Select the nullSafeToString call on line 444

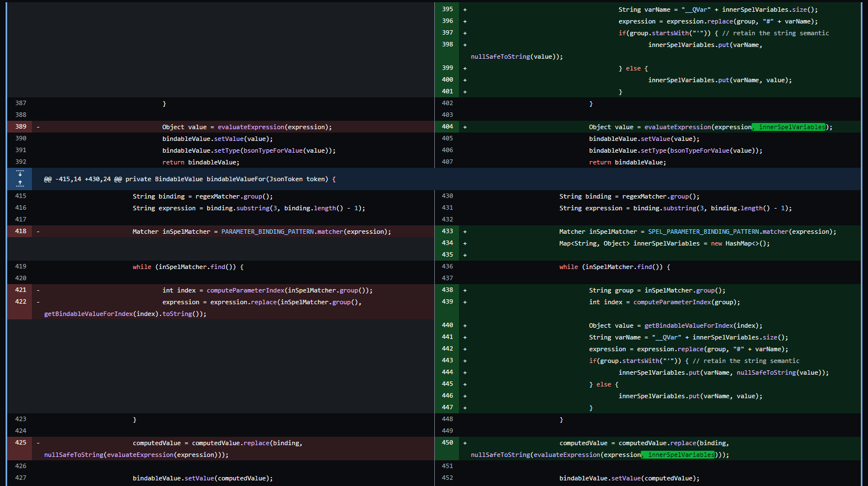click(x=766, y=372)
